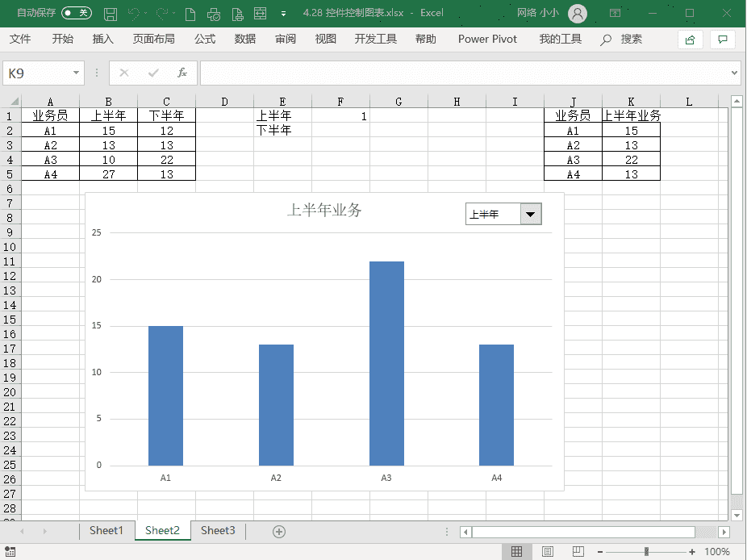This screenshot has width=747, height=560.
Task: Select row header 12
Action: (x=10, y=276)
